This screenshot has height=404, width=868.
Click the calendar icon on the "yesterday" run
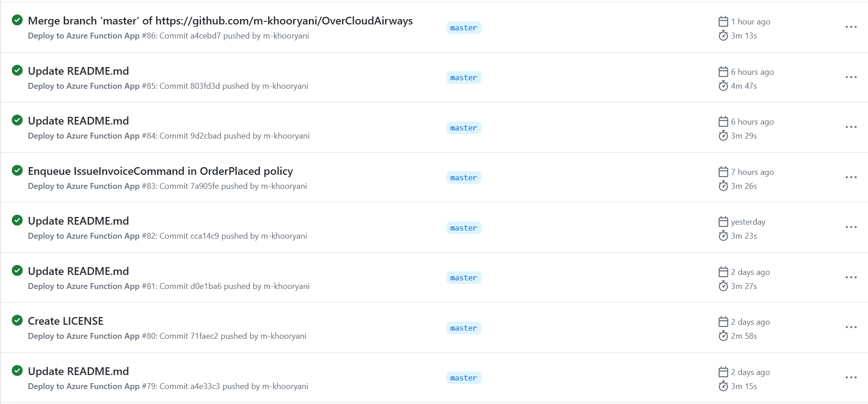pyautogui.click(x=723, y=221)
